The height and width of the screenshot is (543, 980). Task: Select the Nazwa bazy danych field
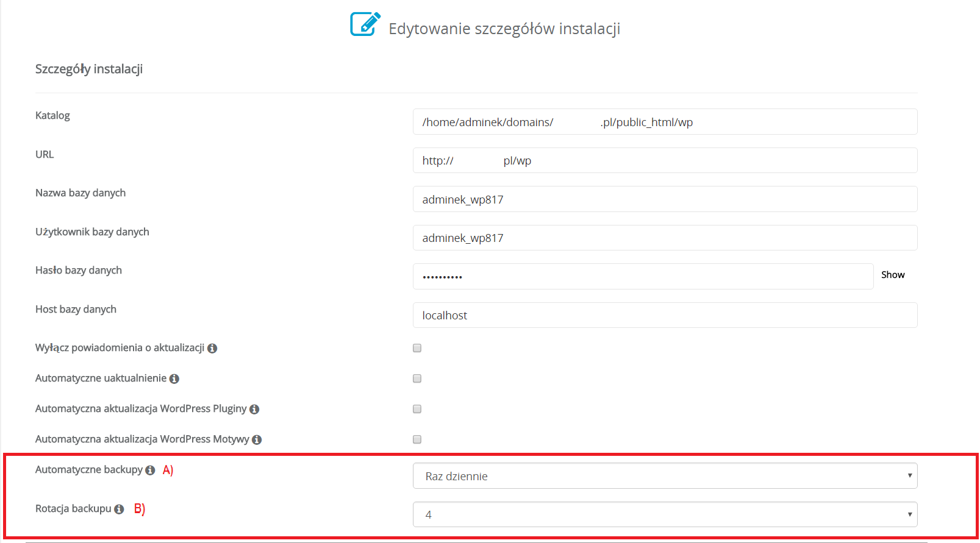tap(665, 199)
